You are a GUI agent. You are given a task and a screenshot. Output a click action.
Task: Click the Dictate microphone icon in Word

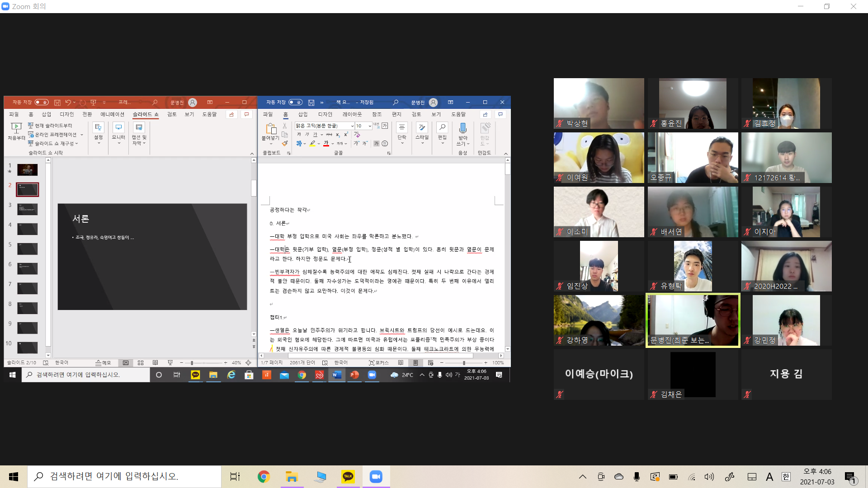(x=462, y=128)
